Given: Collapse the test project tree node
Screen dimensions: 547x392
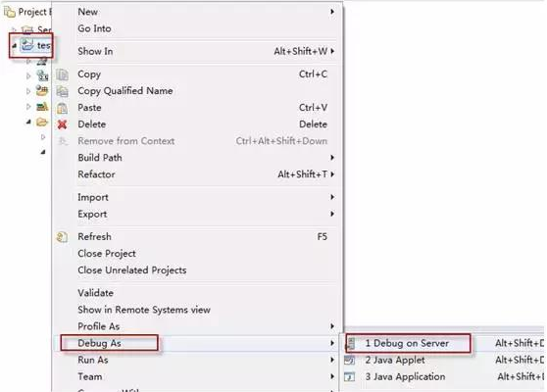Looking at the screenshot, I should coord(15,46).
